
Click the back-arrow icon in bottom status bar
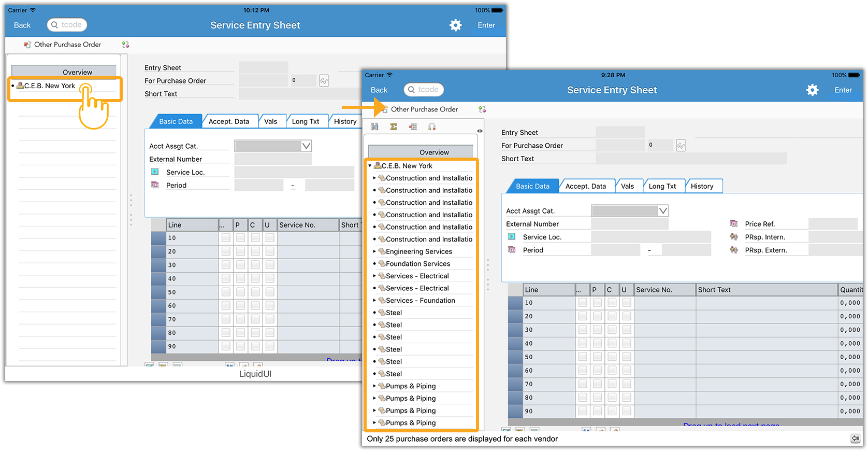click(855, 439)
